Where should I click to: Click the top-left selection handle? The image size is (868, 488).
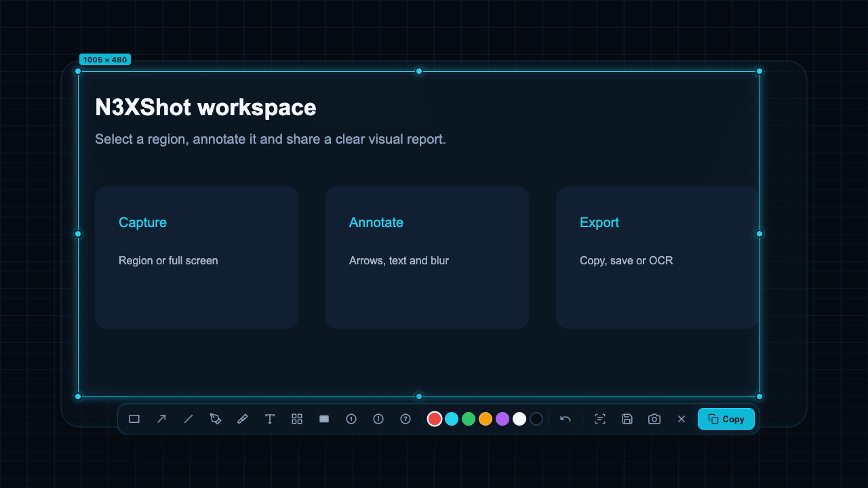click(78, 71)
